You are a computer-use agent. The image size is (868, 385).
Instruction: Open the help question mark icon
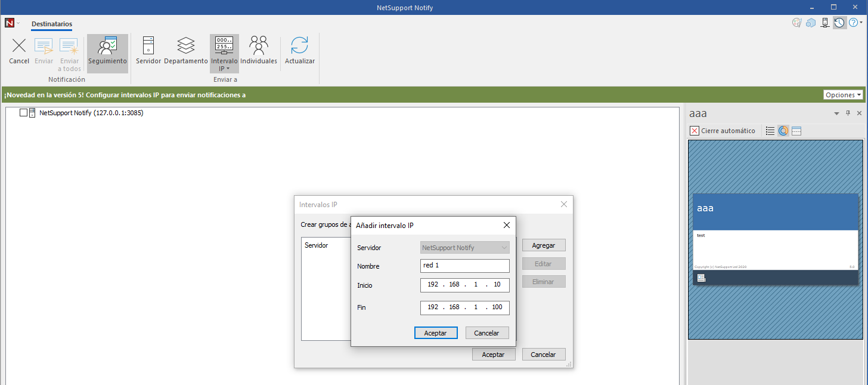point(853,23)
